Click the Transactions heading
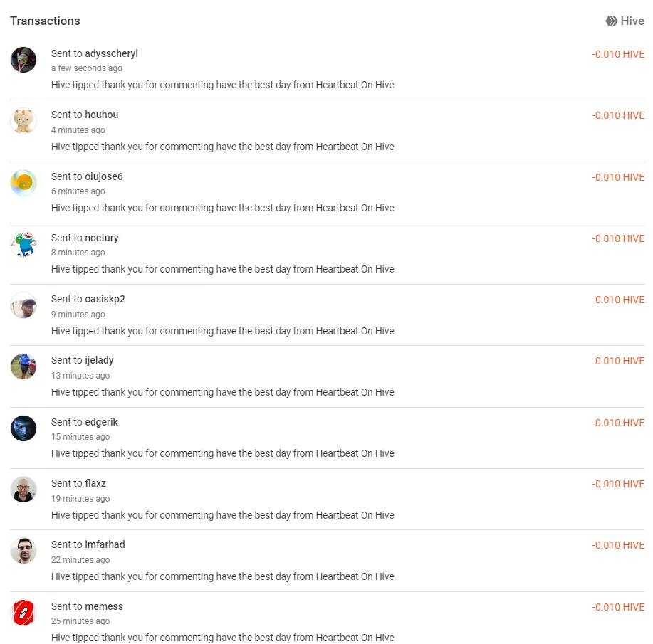 45,21
